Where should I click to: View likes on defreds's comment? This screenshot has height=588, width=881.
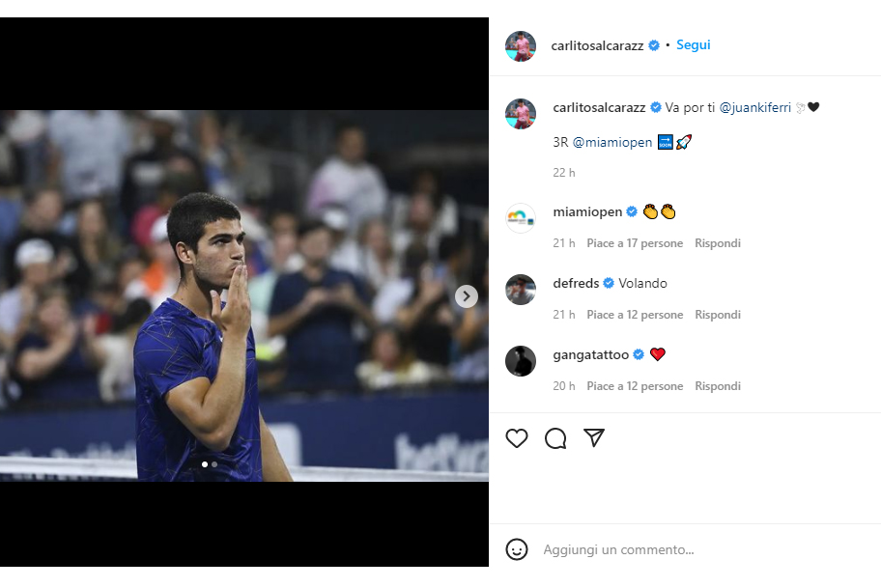pos(635,315)
